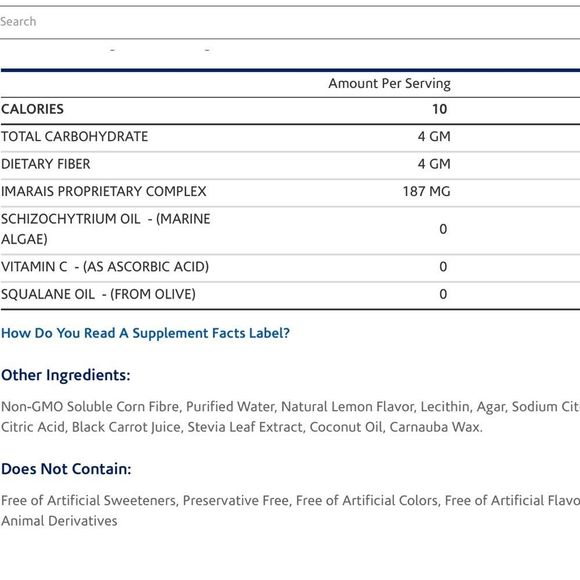Click the Search input field
This screenshot has height=580, width=580.
290,22
